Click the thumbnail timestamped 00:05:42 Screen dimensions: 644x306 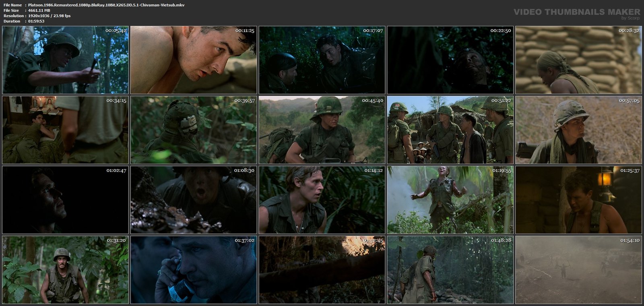coord(65,60)
